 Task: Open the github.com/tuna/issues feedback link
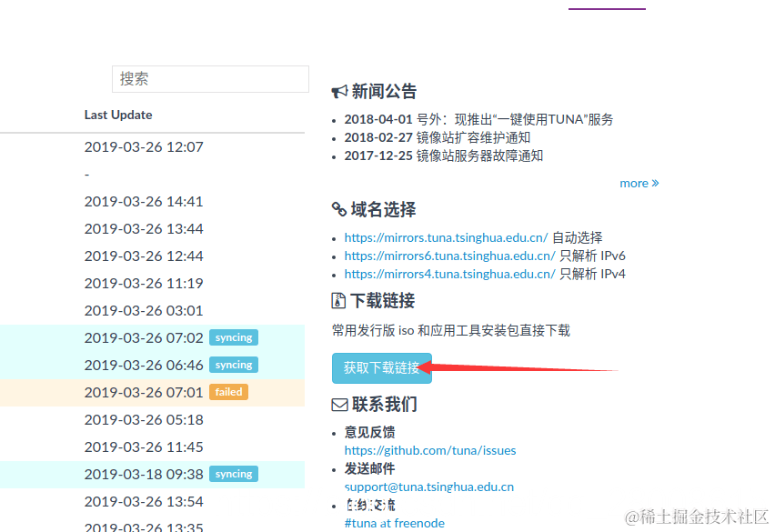[x=430, y=450]
